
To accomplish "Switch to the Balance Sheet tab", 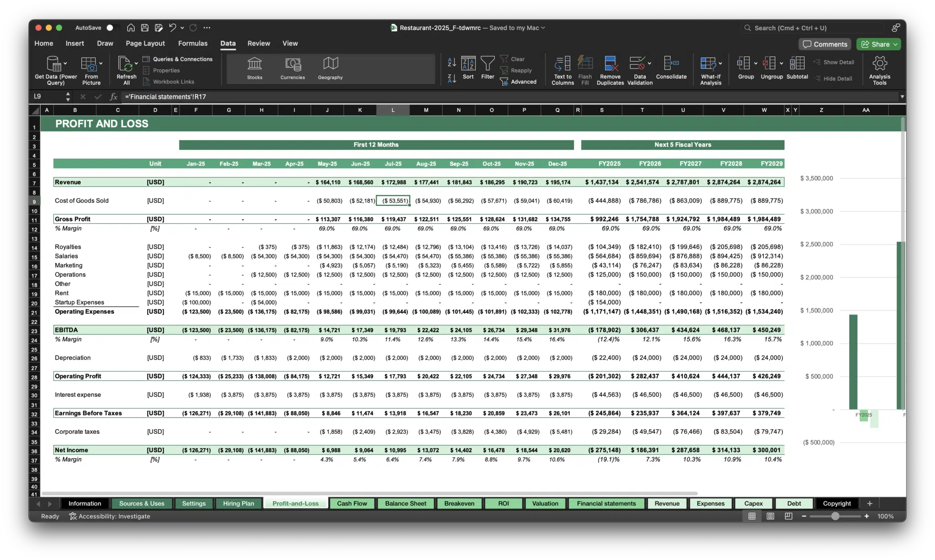I will 405,503.
